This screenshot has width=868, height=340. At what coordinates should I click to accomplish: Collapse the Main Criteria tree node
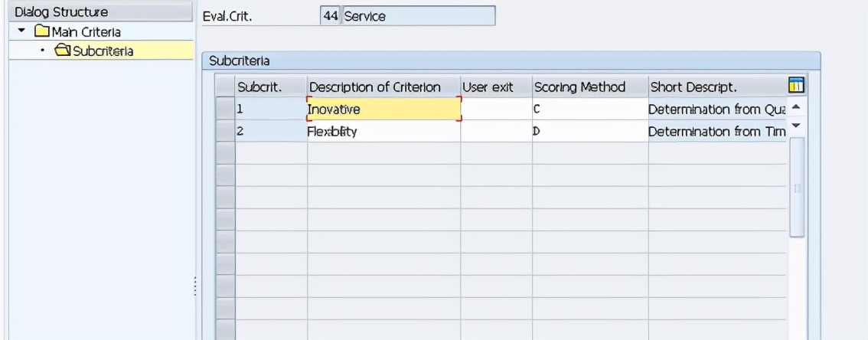[23, 32]
